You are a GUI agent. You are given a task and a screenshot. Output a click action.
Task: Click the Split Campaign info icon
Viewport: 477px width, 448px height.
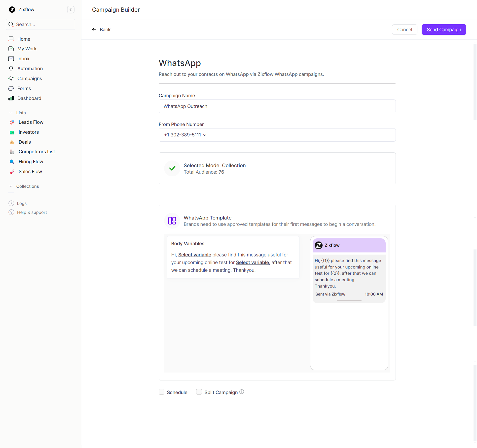pyautogui.click(x=242, y=392)
